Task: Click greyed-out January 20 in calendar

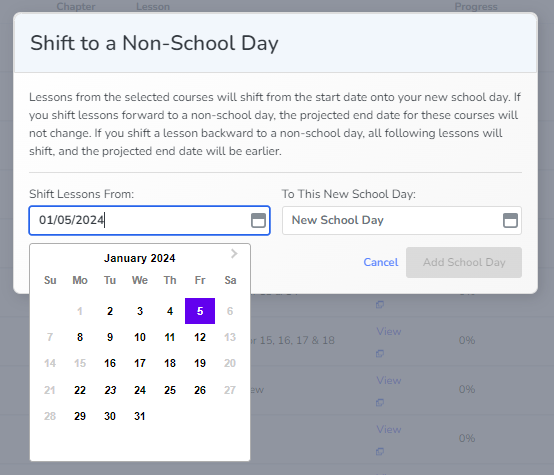Action: point(230,363)
